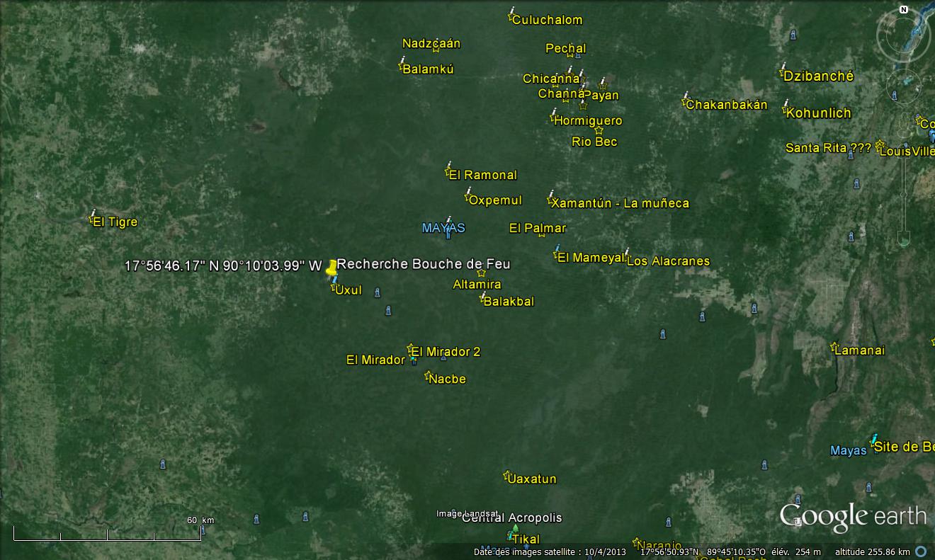Select the El Mirador label
Viewport: 935px width, 560px height.
(x=375, y=360)
